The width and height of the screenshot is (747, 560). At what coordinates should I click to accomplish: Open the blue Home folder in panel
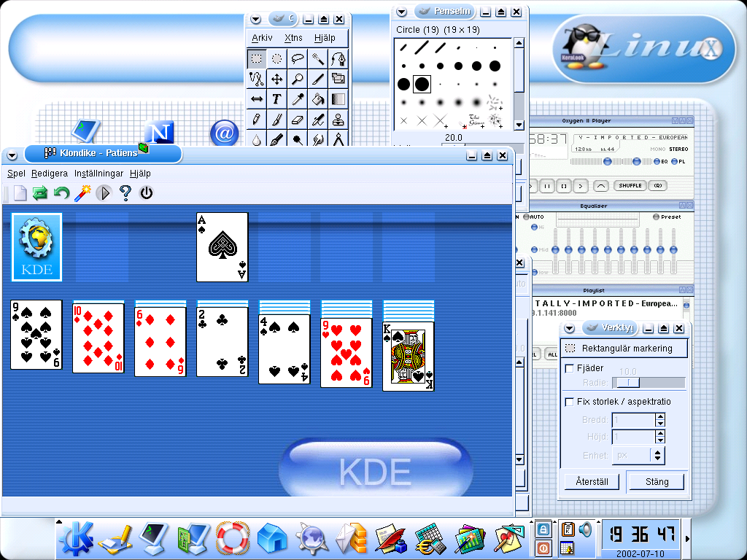[272, 539]
